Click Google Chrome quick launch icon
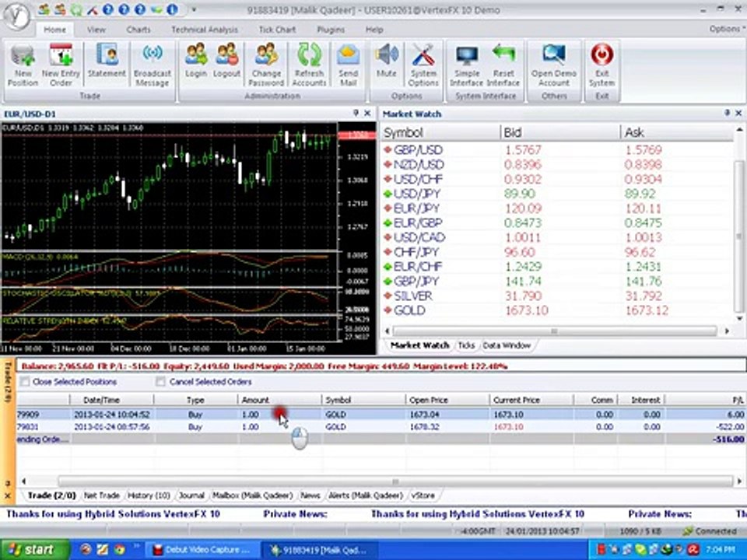This screenshot has height=560, width=747. (120, 550)
